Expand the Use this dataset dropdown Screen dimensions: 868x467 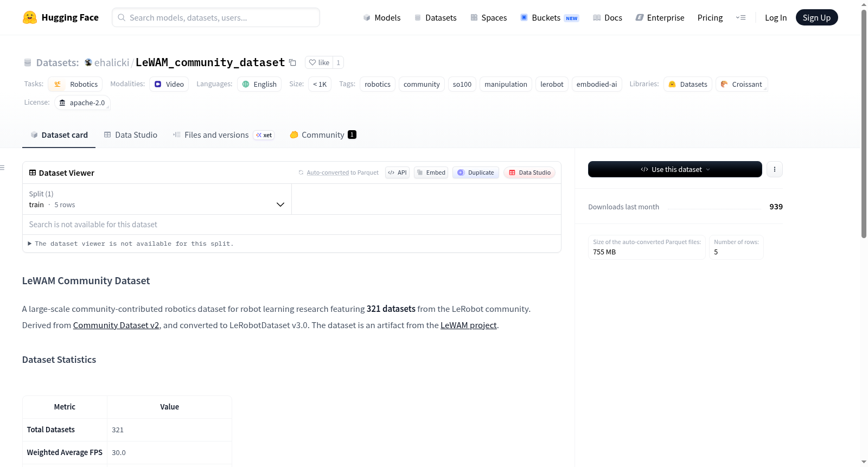[x=675, y=169]
